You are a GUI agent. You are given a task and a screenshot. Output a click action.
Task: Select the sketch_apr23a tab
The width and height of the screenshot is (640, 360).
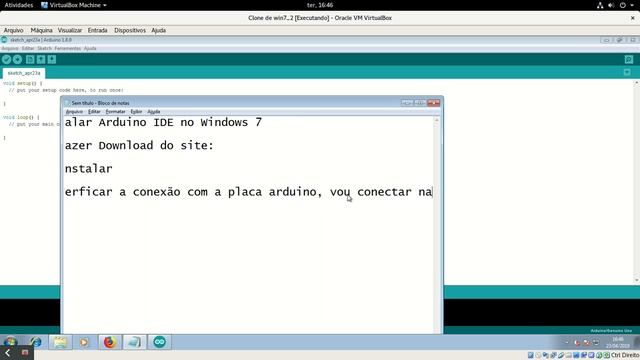(24, 73)
